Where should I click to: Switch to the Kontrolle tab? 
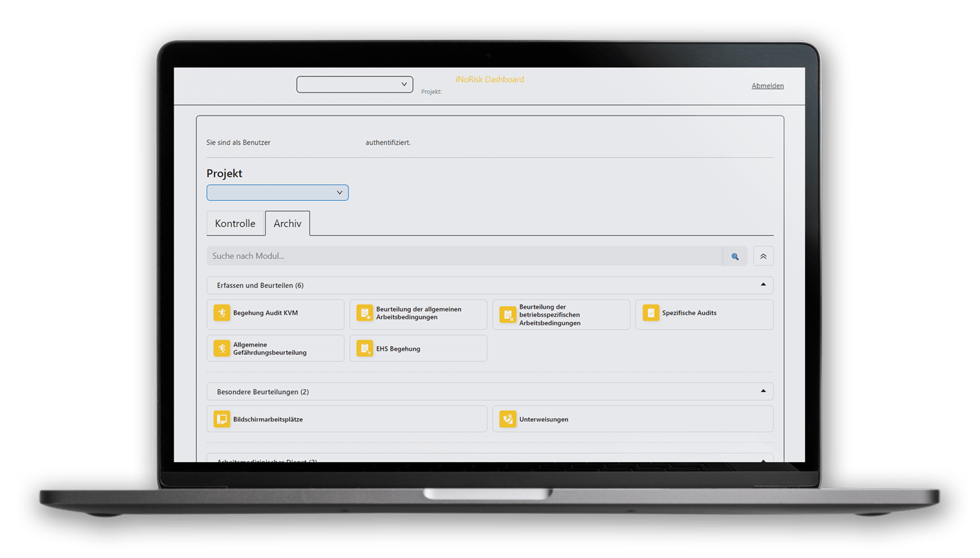(x=235, y=223)
